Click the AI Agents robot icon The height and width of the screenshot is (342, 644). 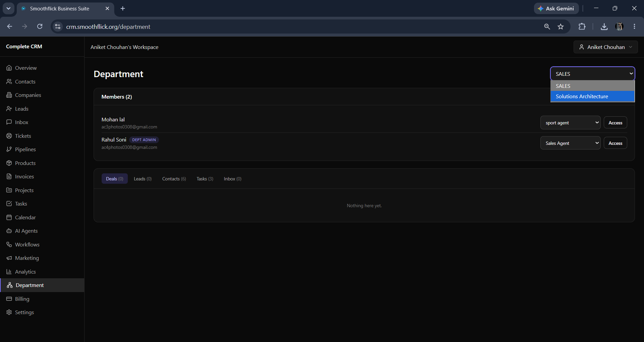point(9,231)
